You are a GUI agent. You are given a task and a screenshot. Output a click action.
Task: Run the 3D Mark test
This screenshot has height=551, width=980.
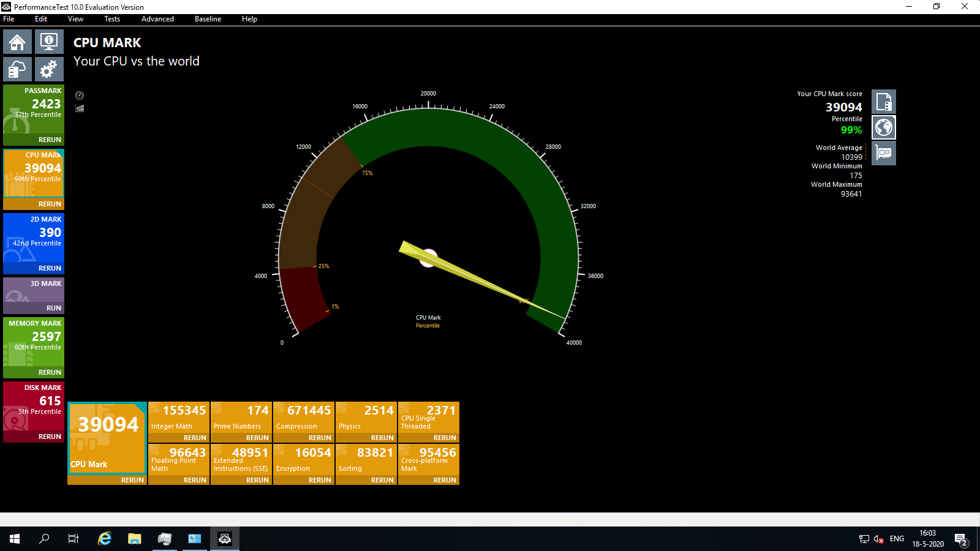[x=53, y=308]
